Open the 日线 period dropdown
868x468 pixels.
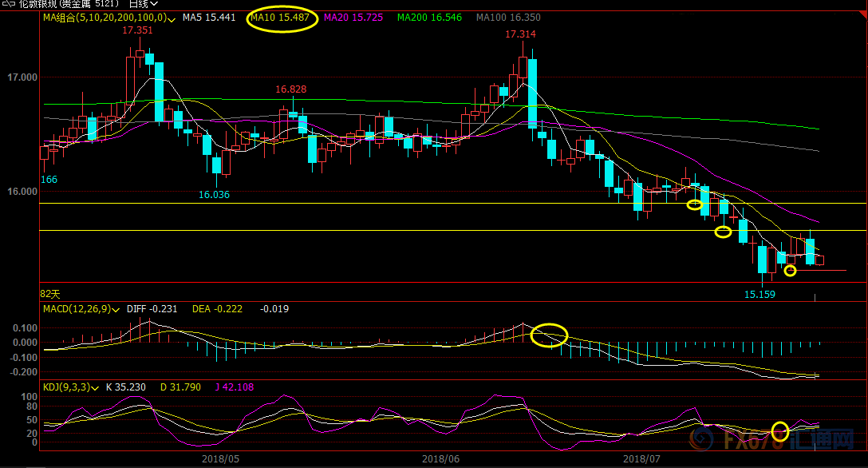click(x=144, y=4)
